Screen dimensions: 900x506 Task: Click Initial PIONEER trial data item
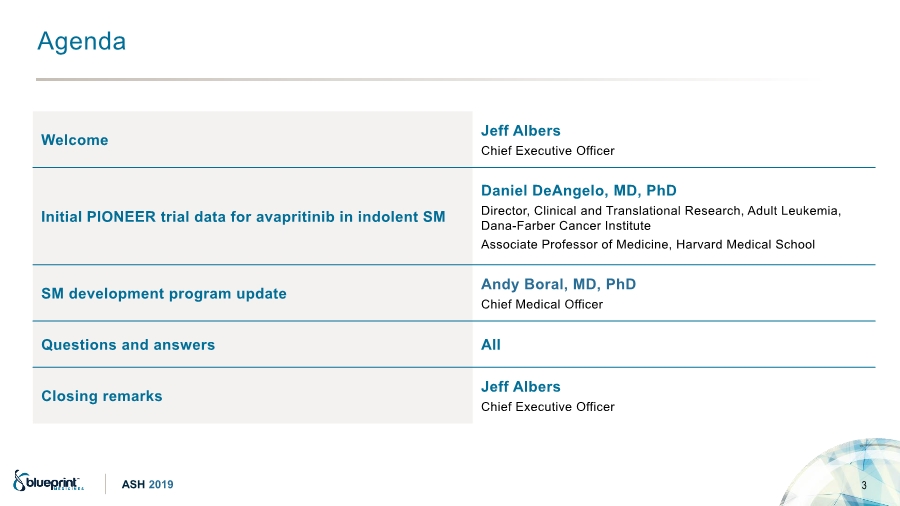243,217
